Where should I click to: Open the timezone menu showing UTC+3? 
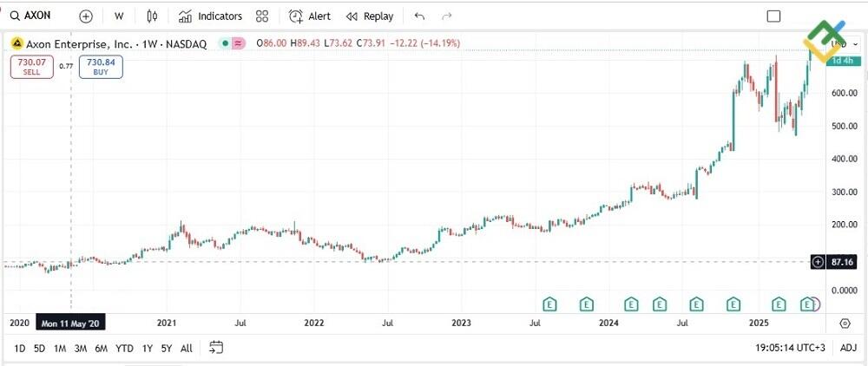(790, 348)
